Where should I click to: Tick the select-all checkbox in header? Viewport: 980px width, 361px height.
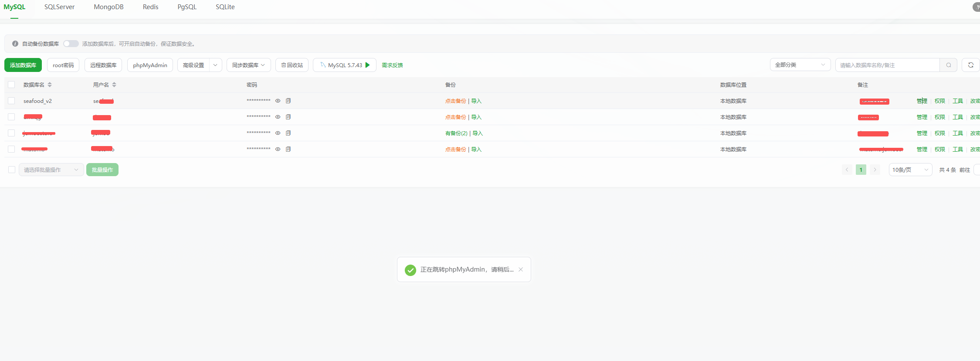click(x=12, y=85)
